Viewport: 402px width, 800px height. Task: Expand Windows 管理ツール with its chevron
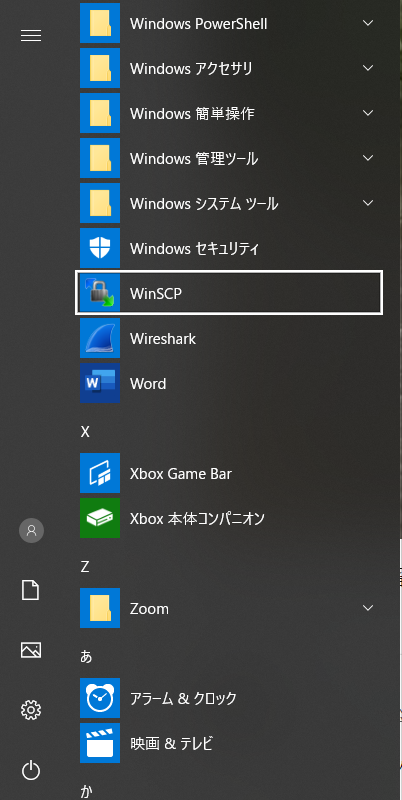[368, 158]
